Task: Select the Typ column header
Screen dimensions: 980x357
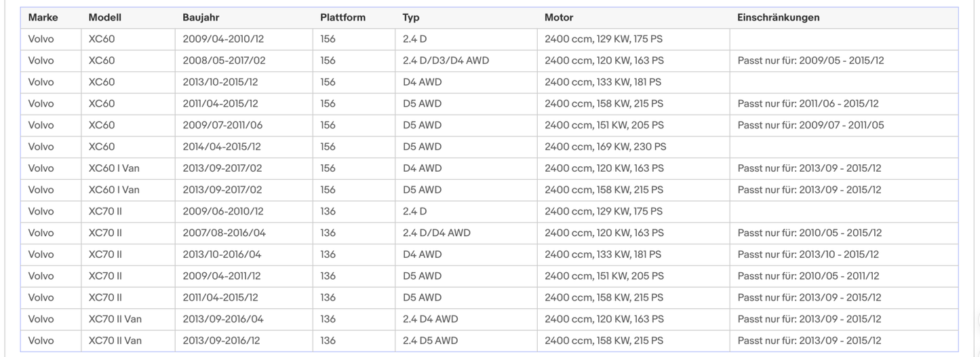Action: tap(411, 18)
